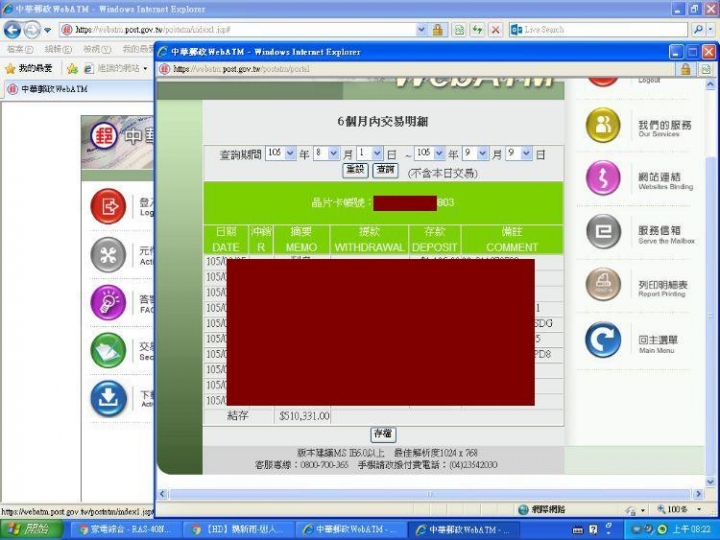The width and height of the screenshot is (720, 540).
Task: Click the 存款 DEPOSIT column header
Action: tap(434, 239)
